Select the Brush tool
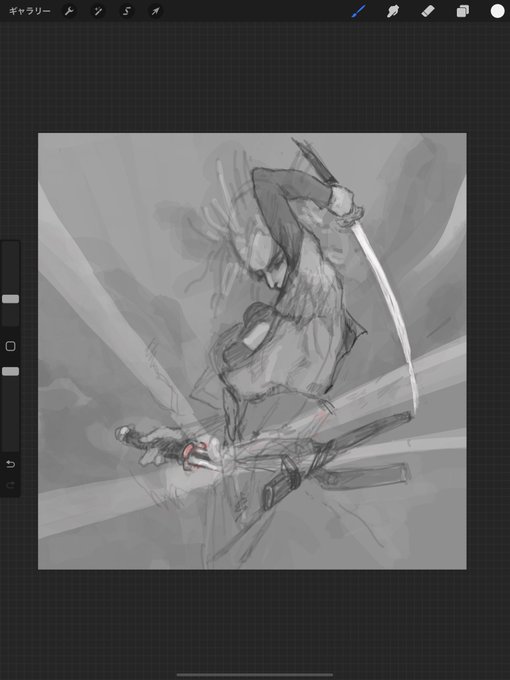The image size is (510, 680). tap(358, 11)
